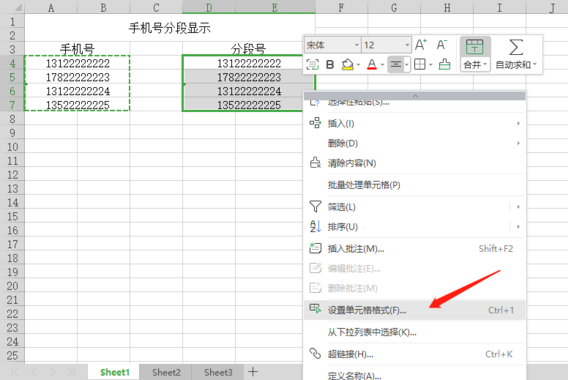Click the 分段号 header cell
Screen dimensions: 568x380
coord(248,49)
